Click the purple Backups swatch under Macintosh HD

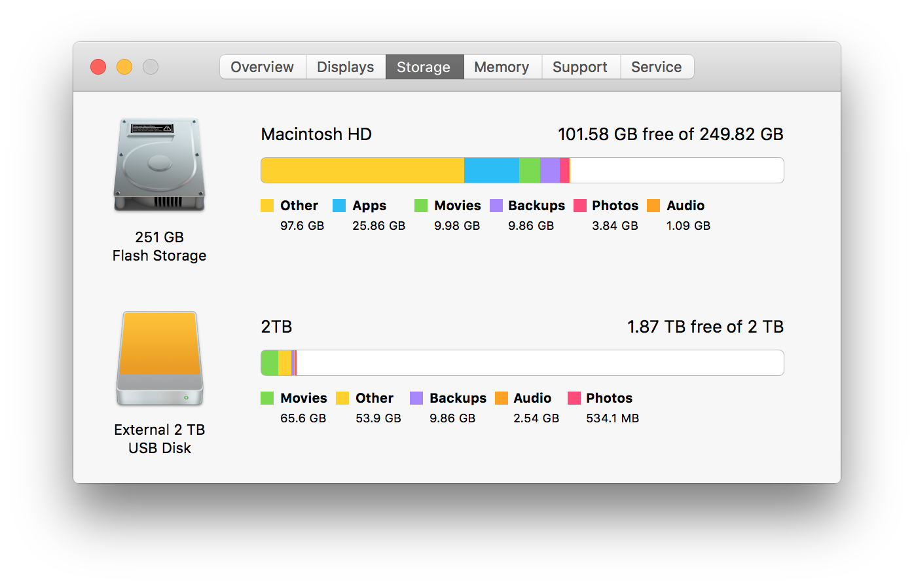(x=496, y=206)
